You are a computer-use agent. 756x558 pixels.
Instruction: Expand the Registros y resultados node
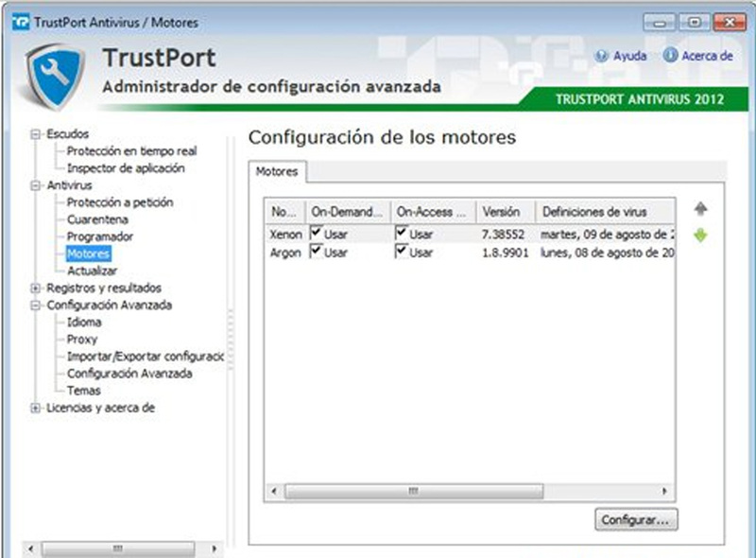(x=35, y=288)
